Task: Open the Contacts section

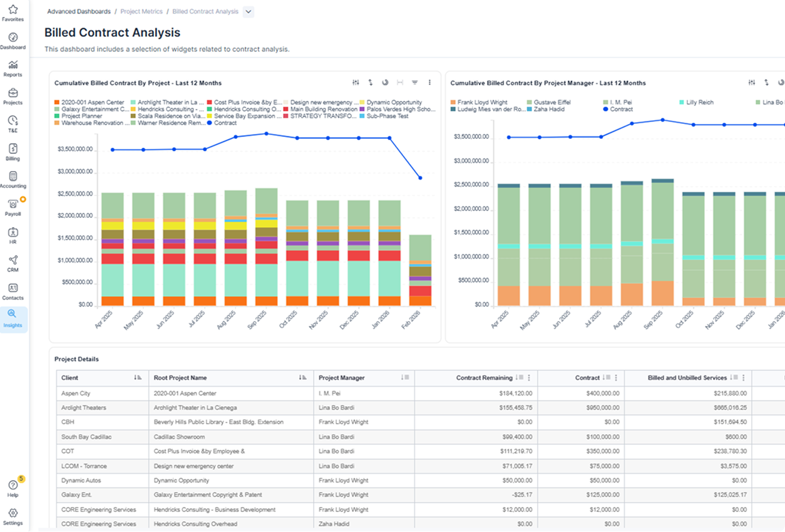Action: click(13, 292)
